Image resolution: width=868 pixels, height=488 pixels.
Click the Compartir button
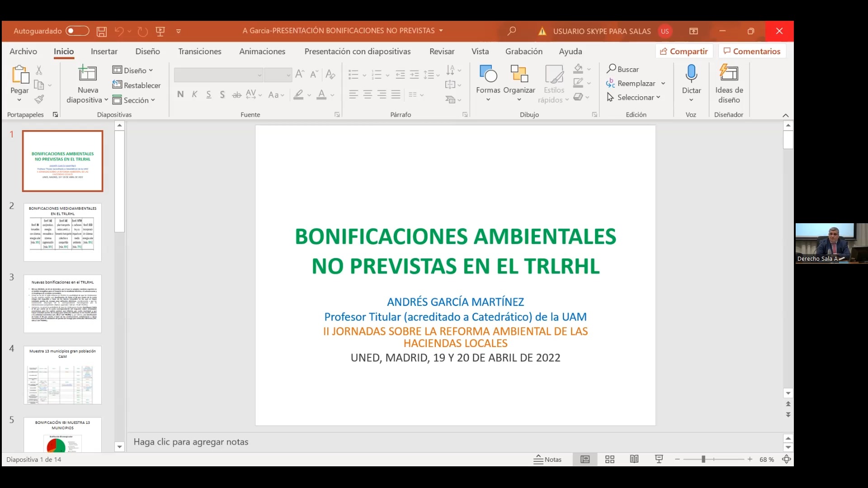pyautogui.click(x=684, y=51)
